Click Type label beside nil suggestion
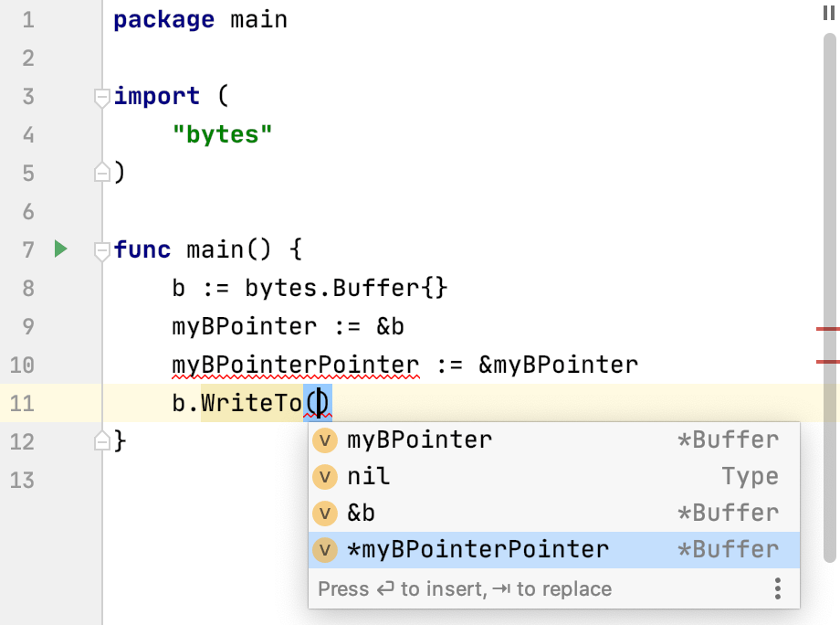This screenshot has width=840, height=625. [x=750, y=477]
